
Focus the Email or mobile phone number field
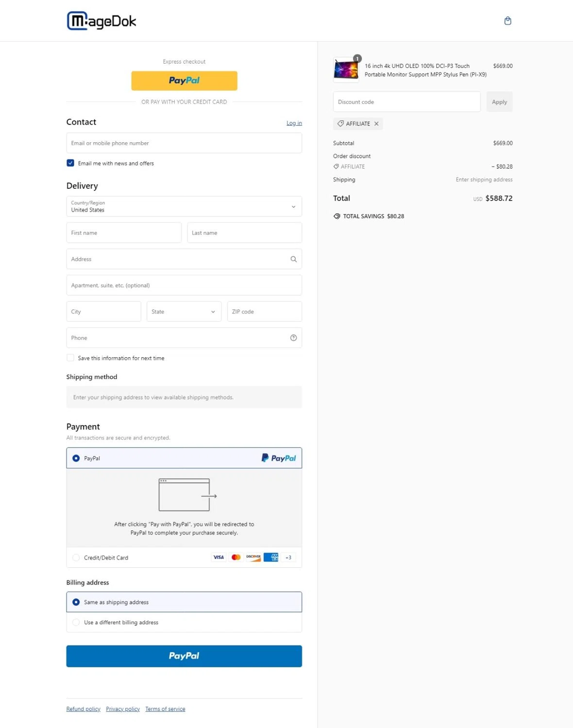point(184,143)
